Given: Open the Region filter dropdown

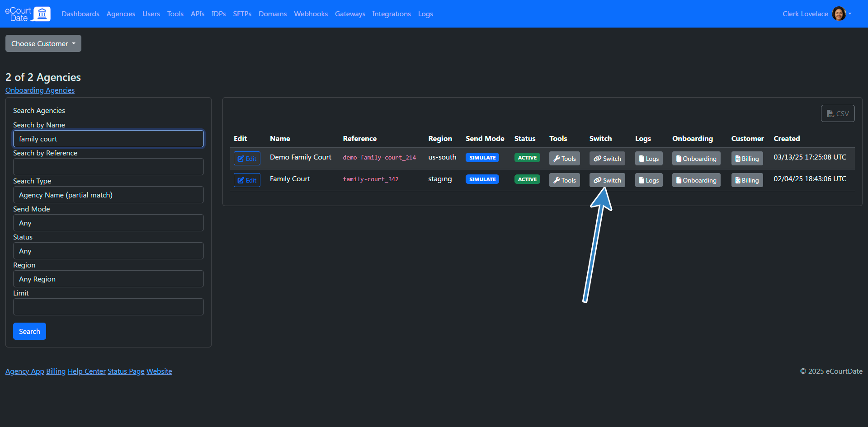Looking at the screenshot, I should click(108, 279).
